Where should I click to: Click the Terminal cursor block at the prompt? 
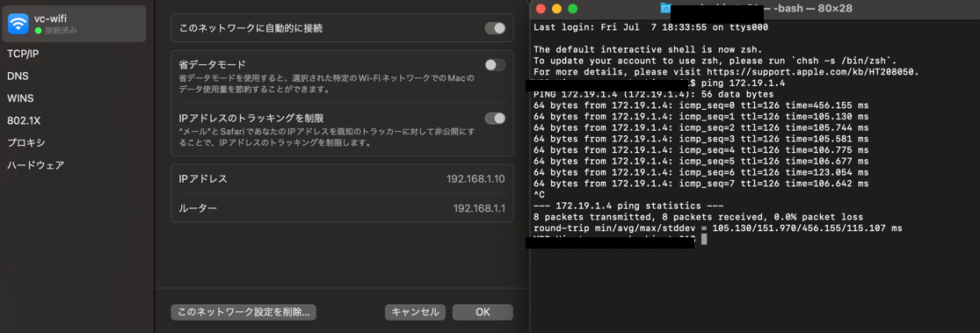coord(704,239)
